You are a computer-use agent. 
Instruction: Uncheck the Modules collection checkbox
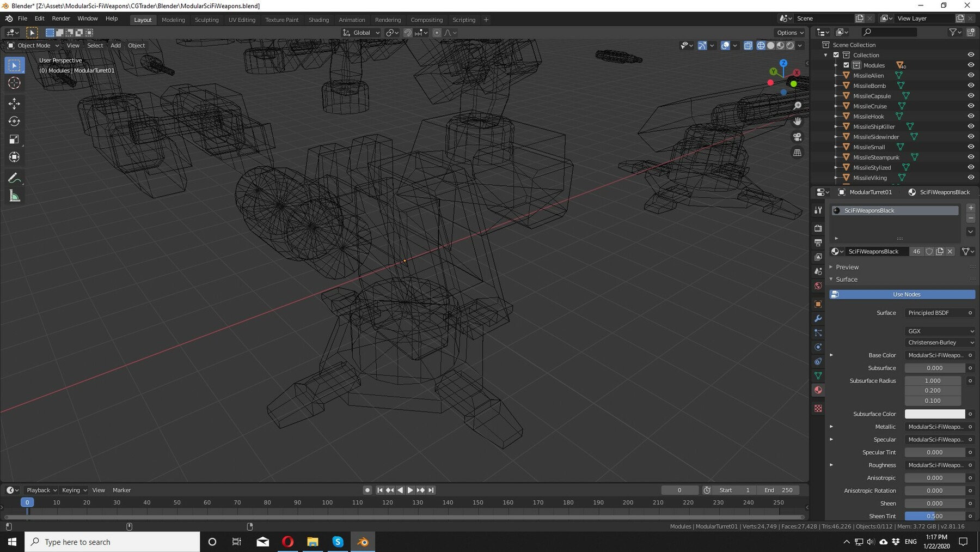[846, 65]
